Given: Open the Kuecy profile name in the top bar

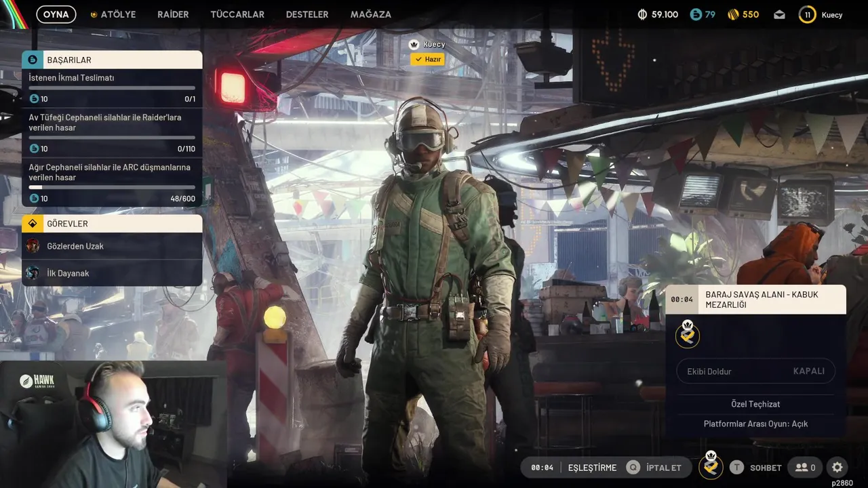Looking at the screenshot, I should click(x=832, y=14).
